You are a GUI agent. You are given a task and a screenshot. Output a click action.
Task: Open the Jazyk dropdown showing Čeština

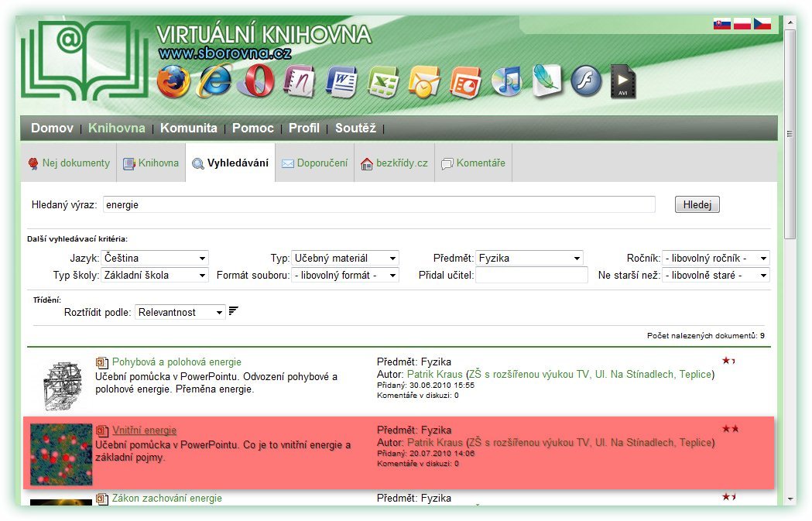pos(154,258)
